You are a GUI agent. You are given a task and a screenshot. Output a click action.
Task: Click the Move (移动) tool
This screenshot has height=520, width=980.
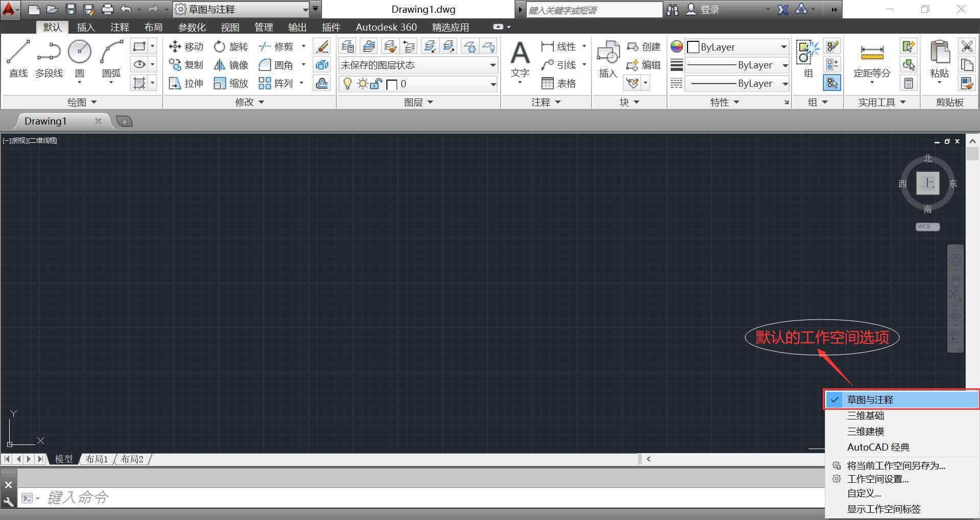tap(186, 46)
